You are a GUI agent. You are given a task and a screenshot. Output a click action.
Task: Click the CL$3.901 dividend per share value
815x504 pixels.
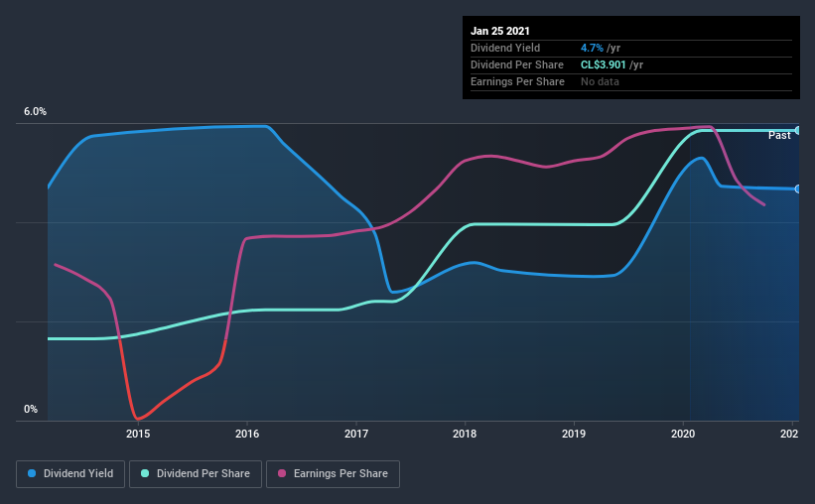tap(603, 64)
